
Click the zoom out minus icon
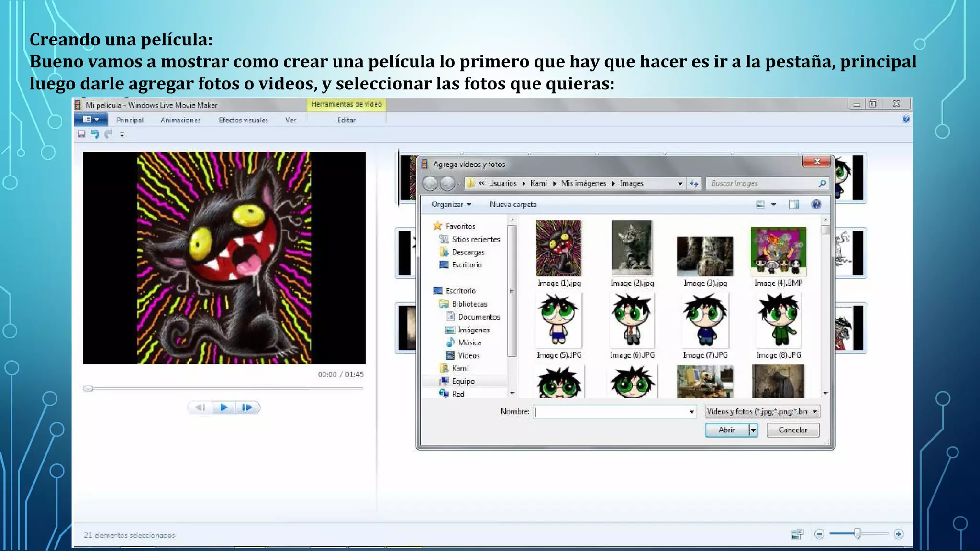click(x=819, y=534)
